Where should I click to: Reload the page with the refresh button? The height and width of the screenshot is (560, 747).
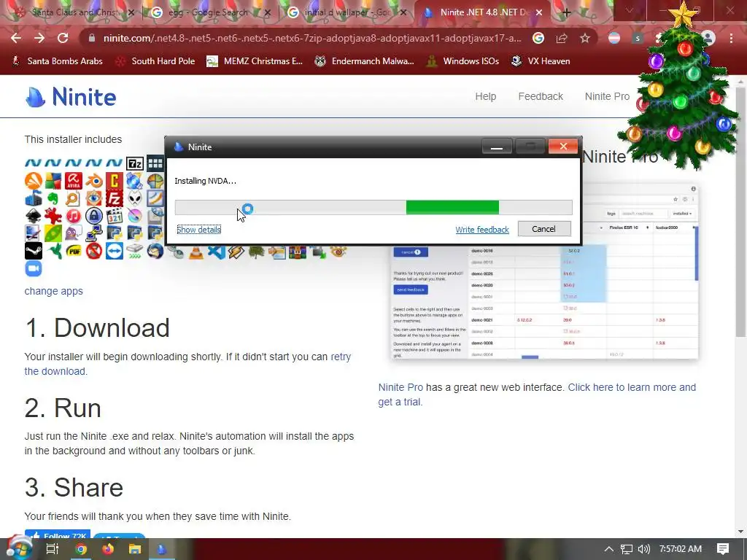63,38
